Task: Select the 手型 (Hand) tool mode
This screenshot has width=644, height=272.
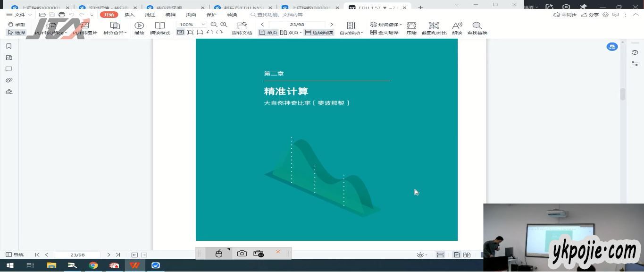Action: (17, 25)
